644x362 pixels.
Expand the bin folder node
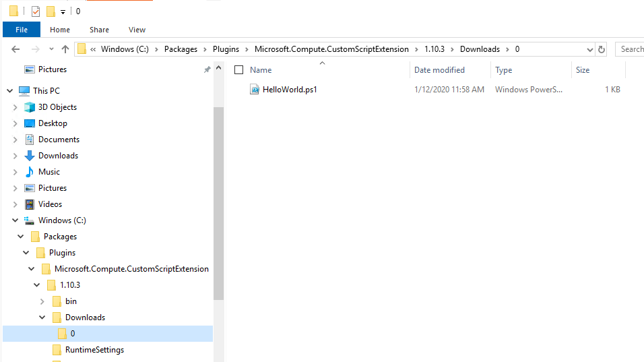(42, 301)
